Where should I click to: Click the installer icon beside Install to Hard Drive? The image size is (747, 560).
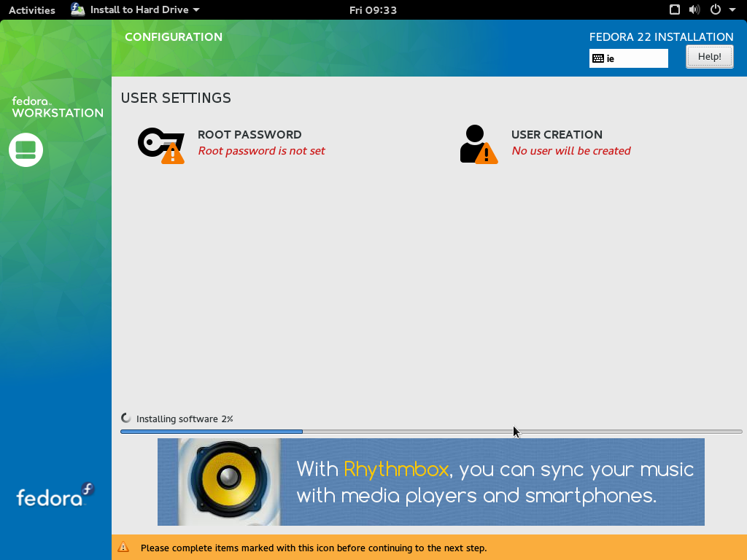pyautogui.click(x=77, y=9)
